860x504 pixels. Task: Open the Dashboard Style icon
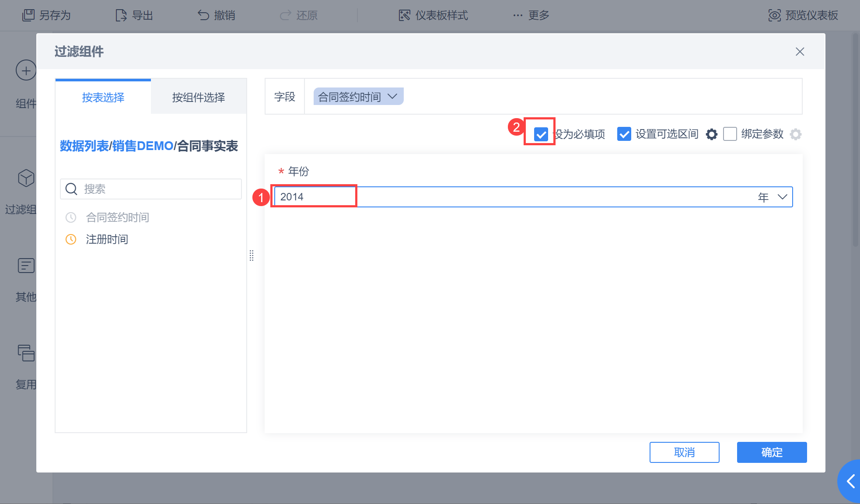(405, 15)
